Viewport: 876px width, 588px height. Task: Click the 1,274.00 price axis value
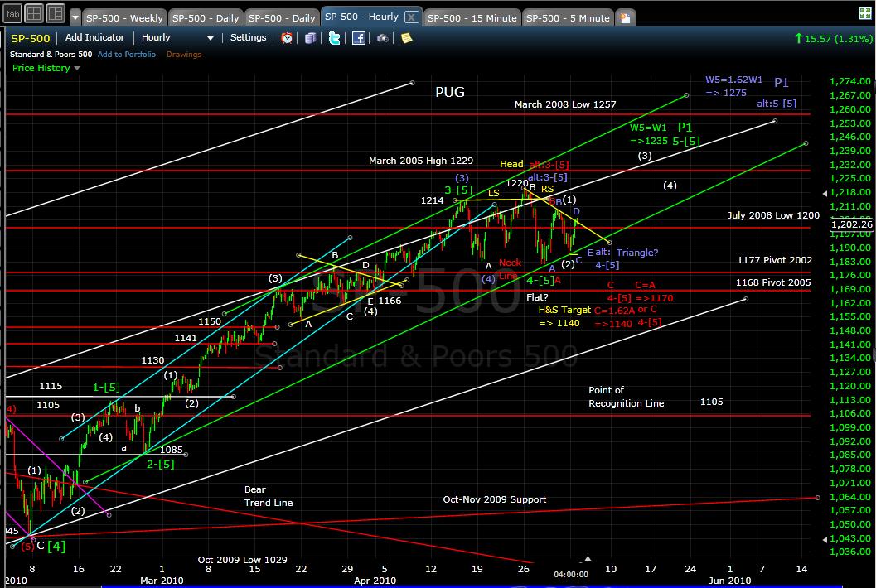click(849, 81)
